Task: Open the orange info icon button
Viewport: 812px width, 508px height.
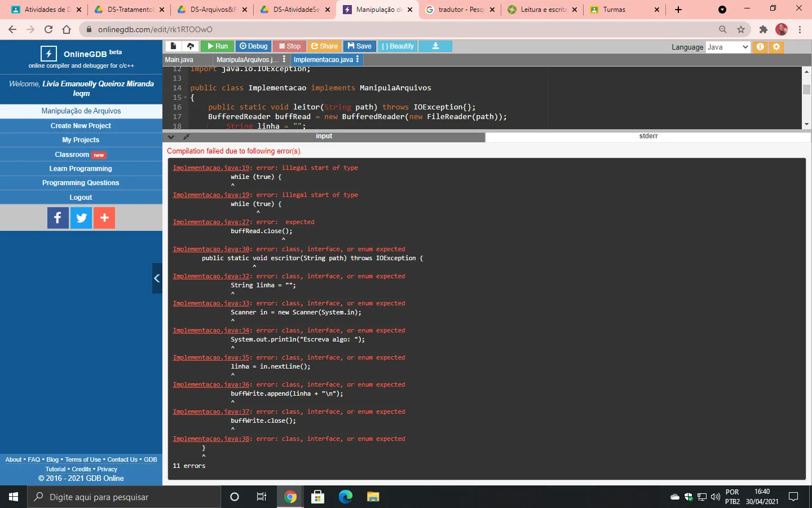Action: [760, 47]
